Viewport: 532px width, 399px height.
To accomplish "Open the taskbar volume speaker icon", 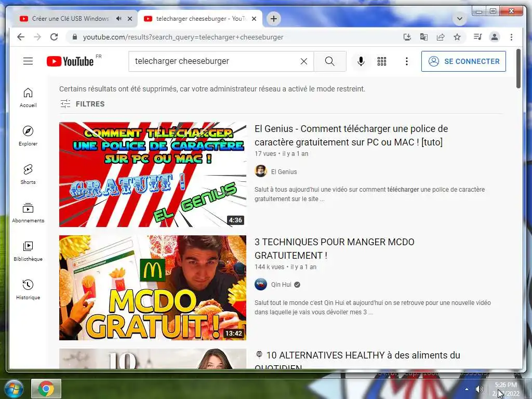I will [x=480, y=389].
